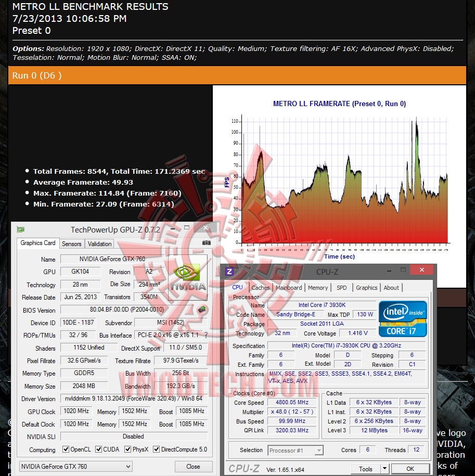Click the Specification field i7-3930K CPU @ 3.20GHz
The height and width of the screenshot is (476, 475).
[346, 345]
